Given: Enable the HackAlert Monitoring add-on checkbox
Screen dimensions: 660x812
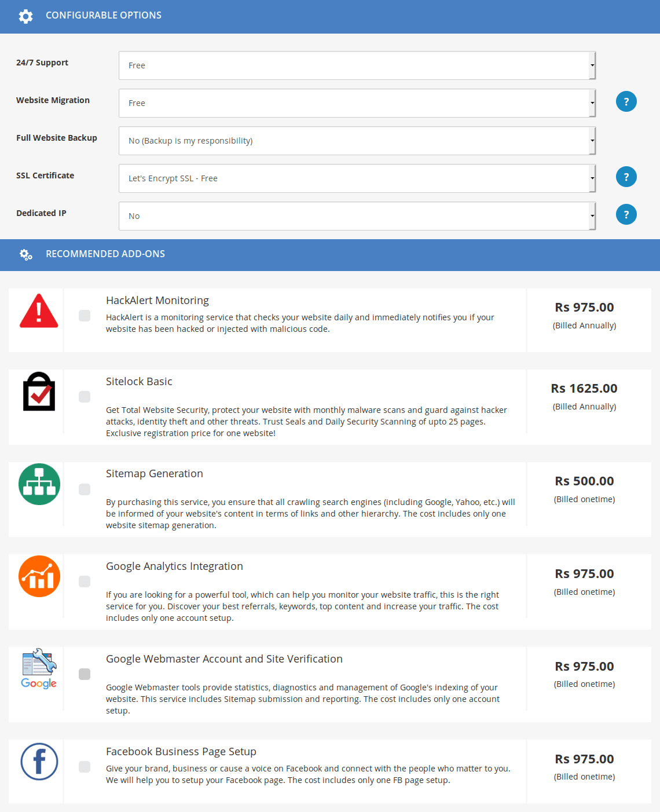Looking at the screenshot, I should 85,316.
